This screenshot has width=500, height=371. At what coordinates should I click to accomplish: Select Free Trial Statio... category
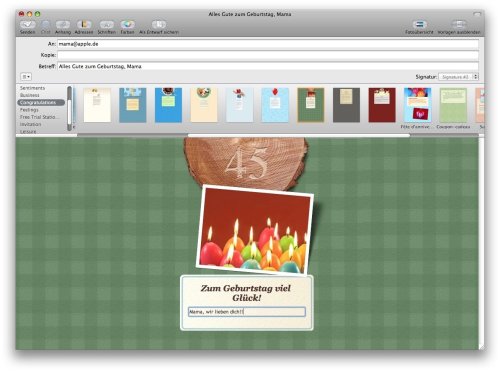39,117
